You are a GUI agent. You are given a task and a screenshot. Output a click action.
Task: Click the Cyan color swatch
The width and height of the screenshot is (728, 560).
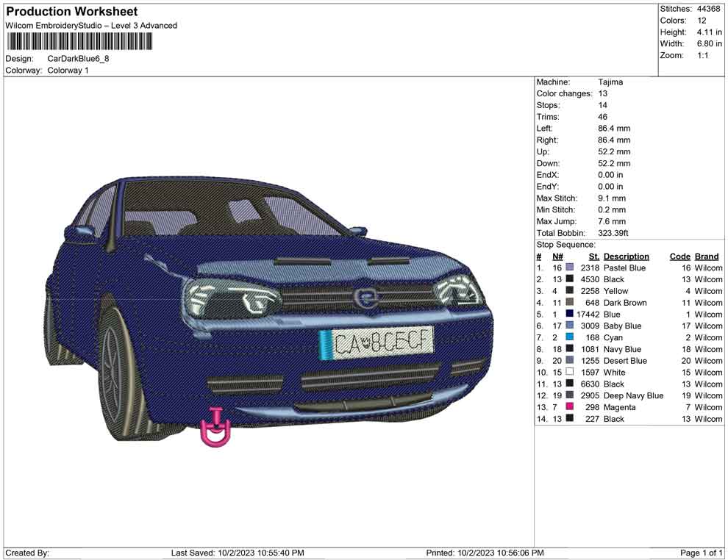click(569, 337)
